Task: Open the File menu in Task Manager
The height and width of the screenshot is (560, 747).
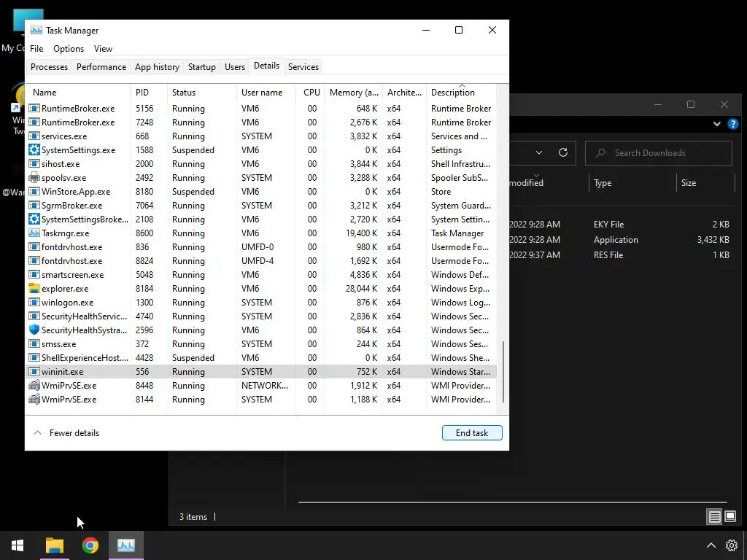Action: pos(36,49)
